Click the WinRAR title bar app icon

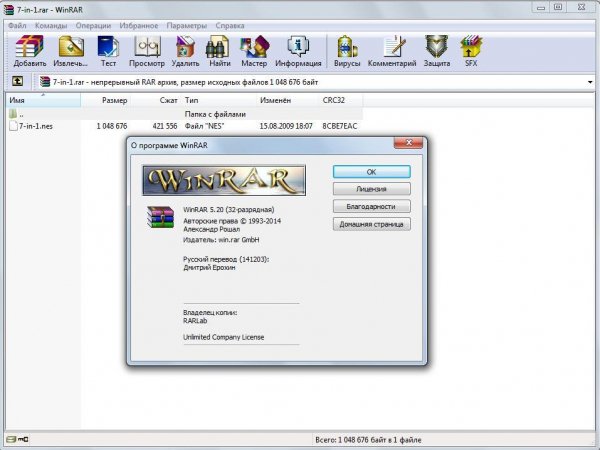(8, 10)
